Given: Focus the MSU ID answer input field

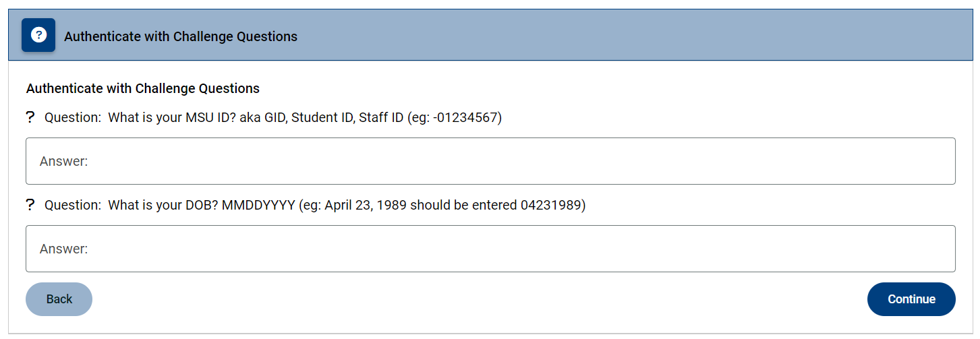Looking at the screenshot, I should (x=490, y=161).
